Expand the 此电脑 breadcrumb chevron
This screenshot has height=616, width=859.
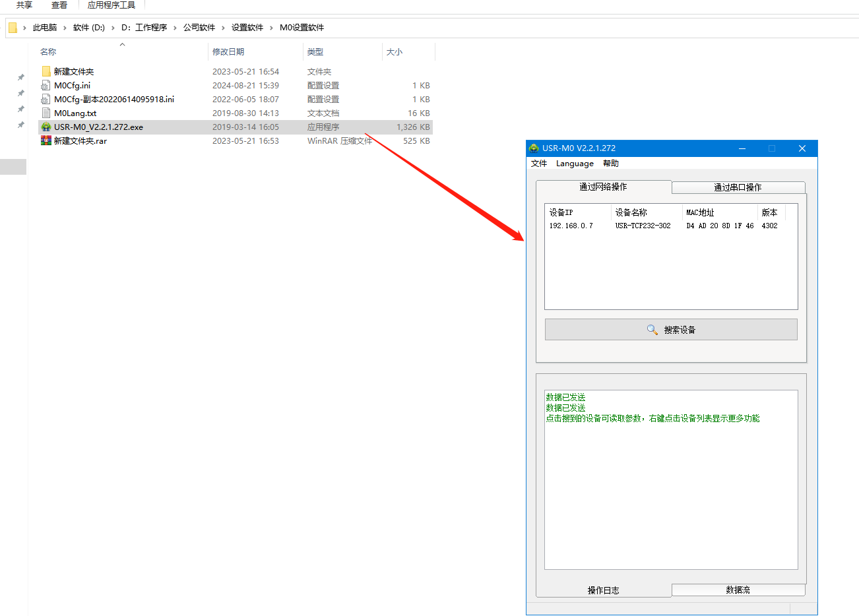point(65,28)
